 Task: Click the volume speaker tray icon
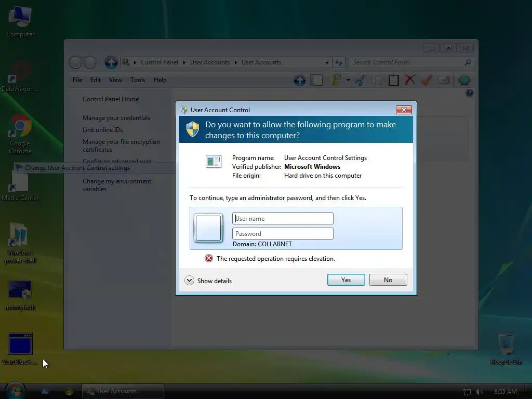click(479, 392)
